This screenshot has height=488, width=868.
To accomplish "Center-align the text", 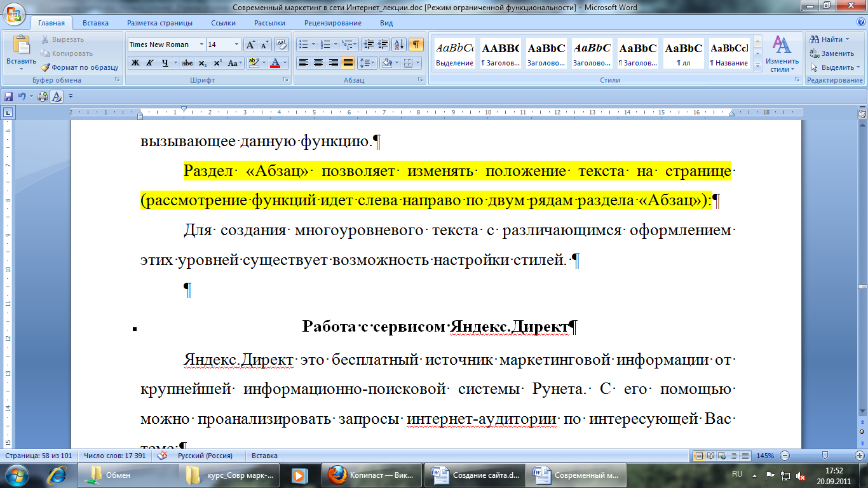I will pyautogui.click(x=318, y=63).
